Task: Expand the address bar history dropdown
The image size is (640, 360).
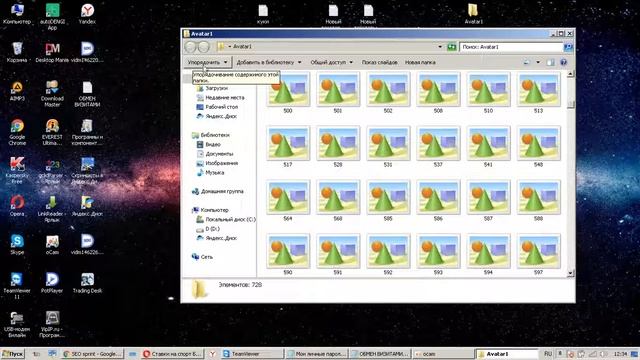Action: (x=440, y=47)
